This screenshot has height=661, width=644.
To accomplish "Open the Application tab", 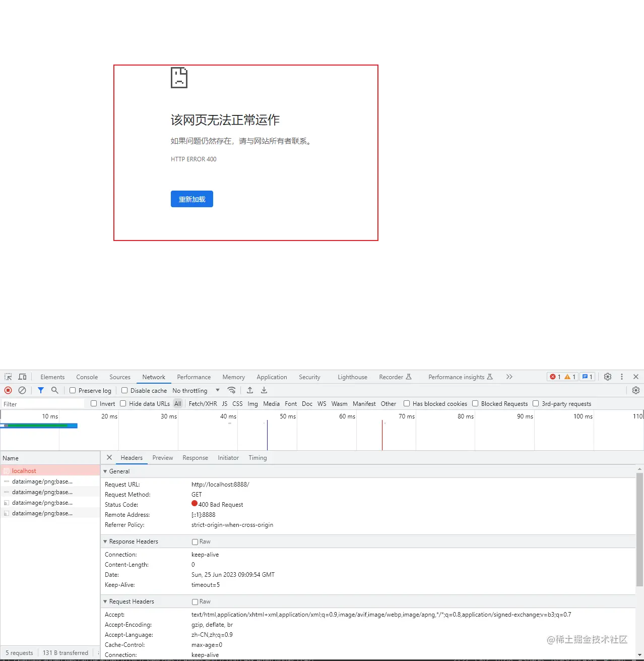I will pyautogui.click(x=272, y=377).
